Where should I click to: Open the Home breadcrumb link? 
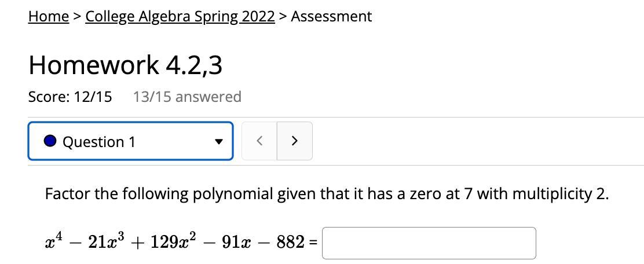click(48, 16)
